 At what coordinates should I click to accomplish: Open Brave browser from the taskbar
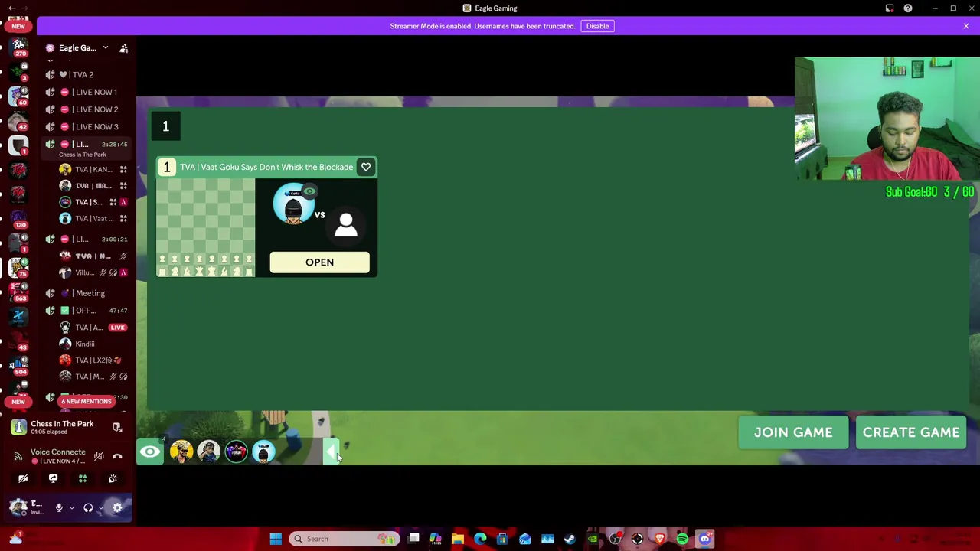point(660,539)
